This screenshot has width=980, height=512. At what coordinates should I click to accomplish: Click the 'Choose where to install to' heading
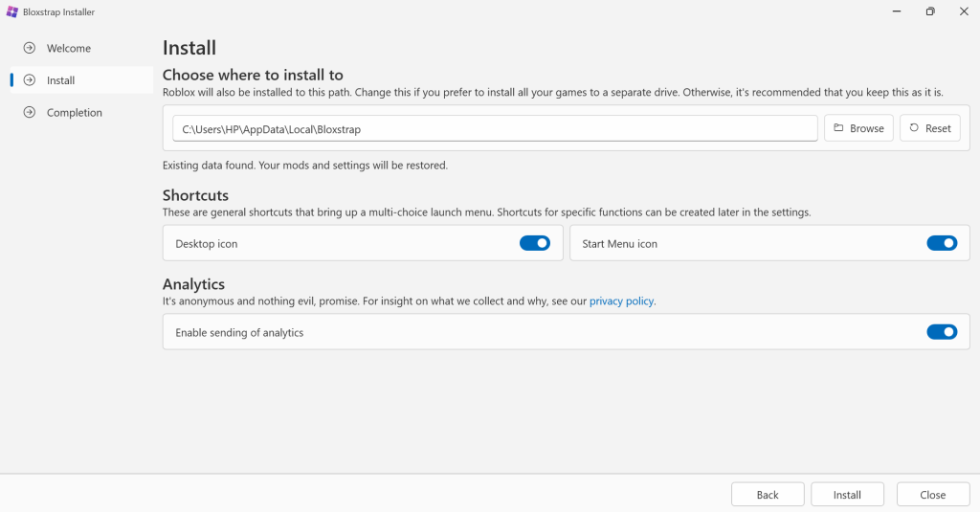tap(253, 75)
